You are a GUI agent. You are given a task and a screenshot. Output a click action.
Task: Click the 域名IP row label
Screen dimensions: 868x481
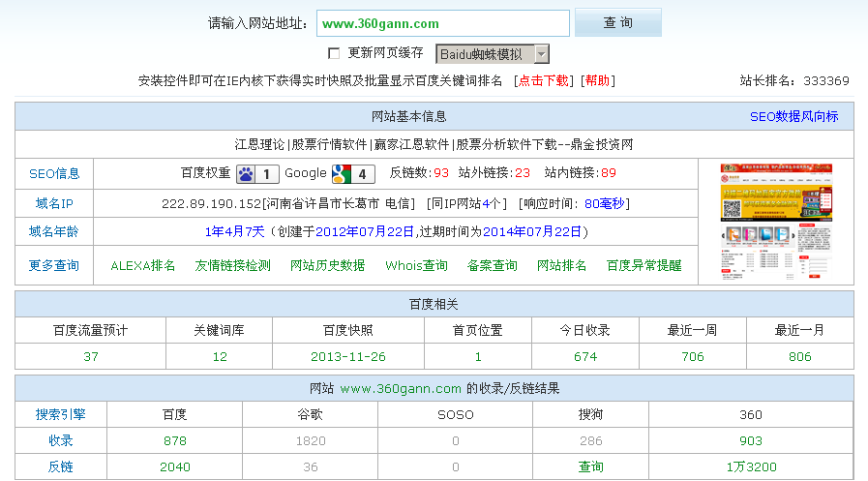(x=54, y=203)
